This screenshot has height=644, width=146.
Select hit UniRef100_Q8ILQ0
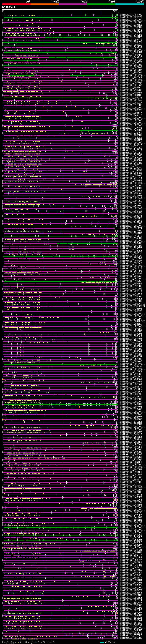point(131,65)
